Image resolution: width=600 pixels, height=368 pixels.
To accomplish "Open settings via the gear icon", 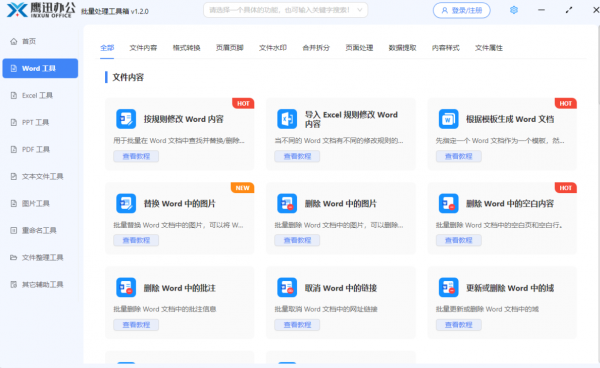I will point(514,10).
